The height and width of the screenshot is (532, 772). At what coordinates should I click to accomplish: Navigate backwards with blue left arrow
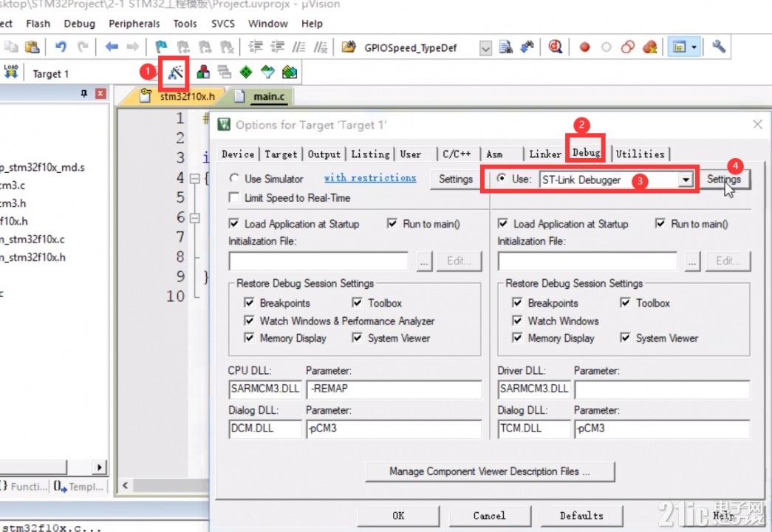point(112,47)
